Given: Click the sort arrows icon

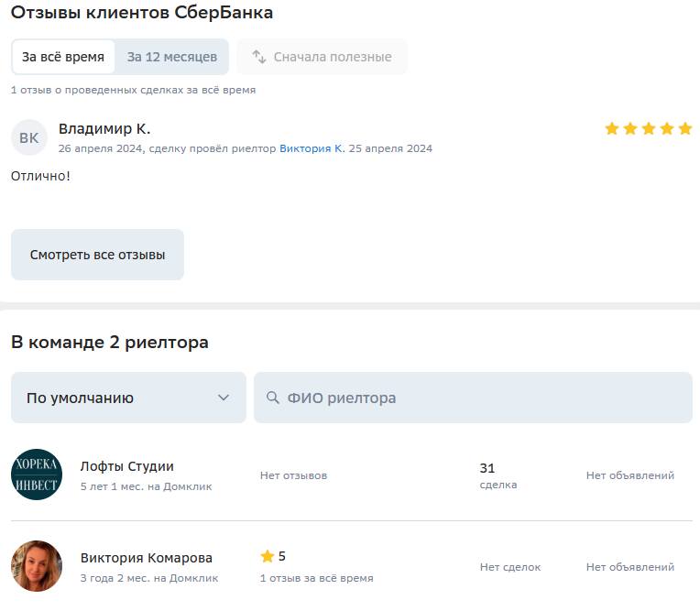Looking at the screenshot, I should click(259, 57).
